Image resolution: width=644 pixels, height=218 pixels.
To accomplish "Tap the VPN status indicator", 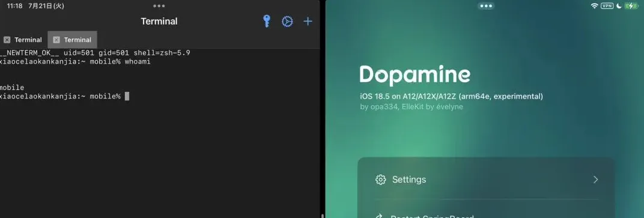I will coord(607,6).
